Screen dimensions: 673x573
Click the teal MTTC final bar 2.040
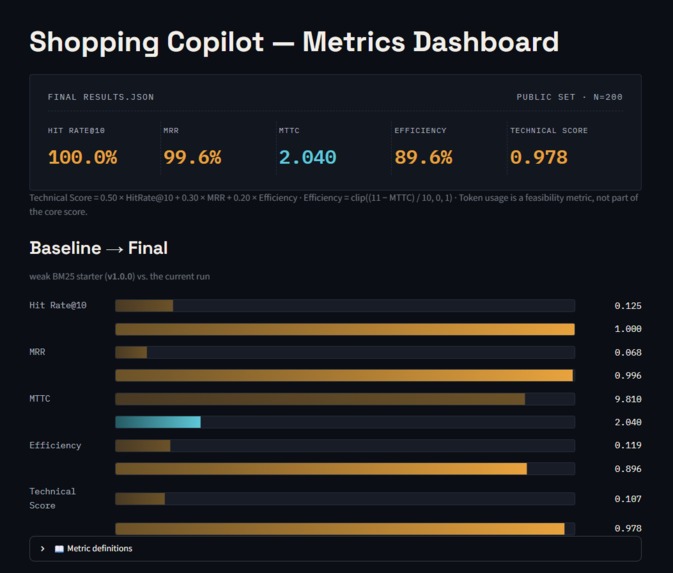click(x=158, y=422)
